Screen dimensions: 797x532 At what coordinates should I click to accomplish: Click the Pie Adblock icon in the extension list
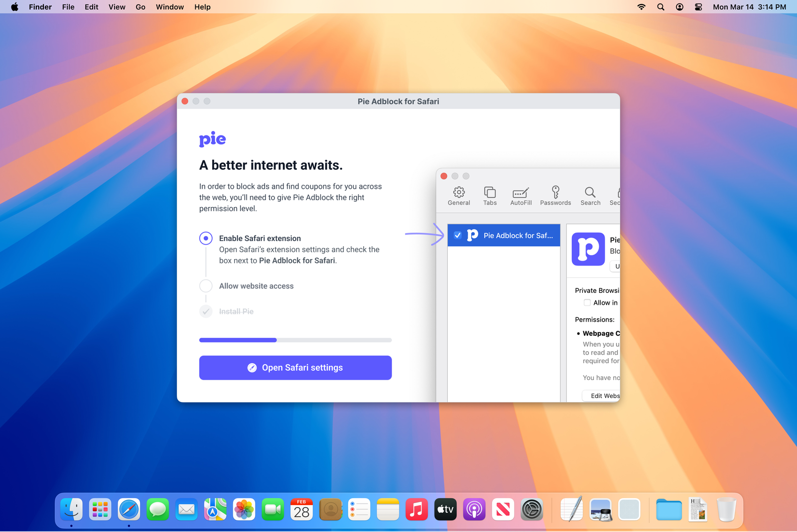pyautogui.click(x=472, y=235)
